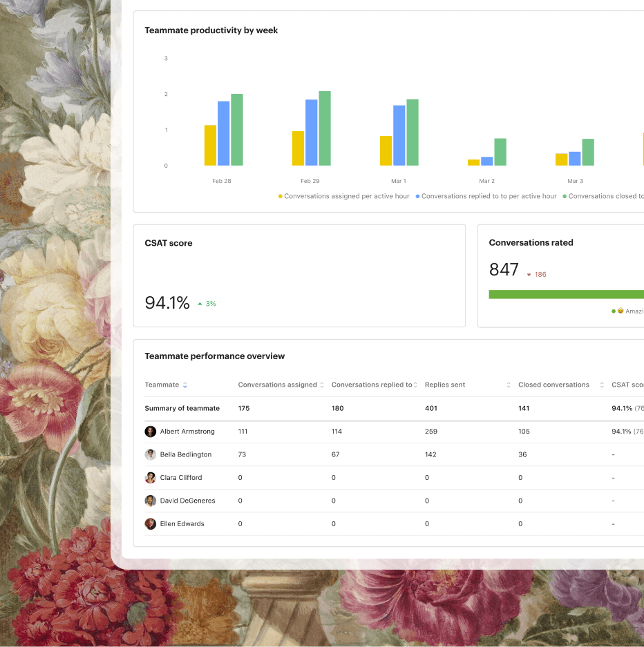Click Summary of teammate row label
The width and height of the screenshot is (644, 647).
(x=182, y=409)
